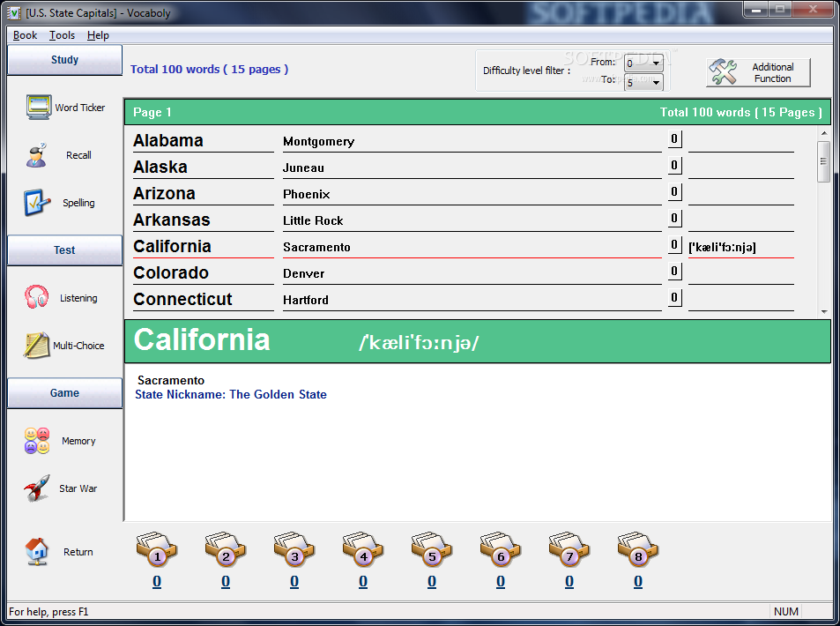Click the count link under box 4
This screenshot has width=840, height=626.
pyautogui.click(x=362, y=582)
